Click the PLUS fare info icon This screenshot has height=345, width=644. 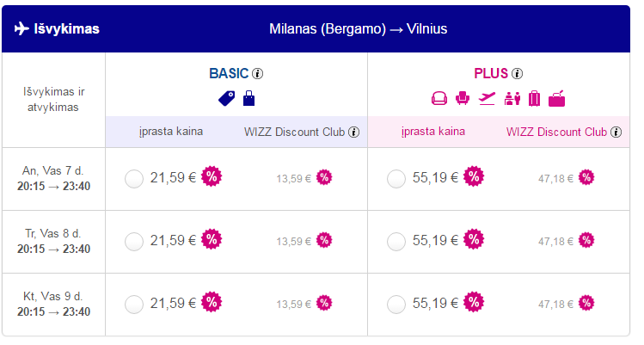(x=517, y=74)
